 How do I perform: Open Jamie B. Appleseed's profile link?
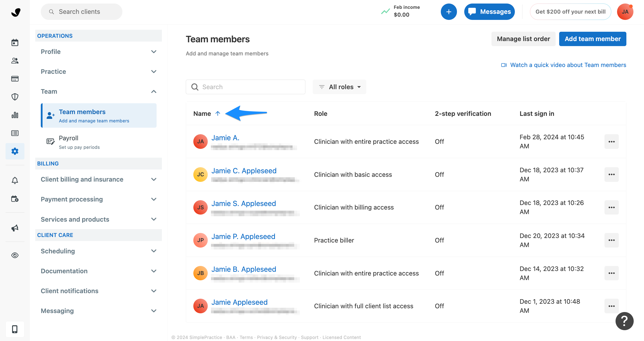tap(244, 269)
